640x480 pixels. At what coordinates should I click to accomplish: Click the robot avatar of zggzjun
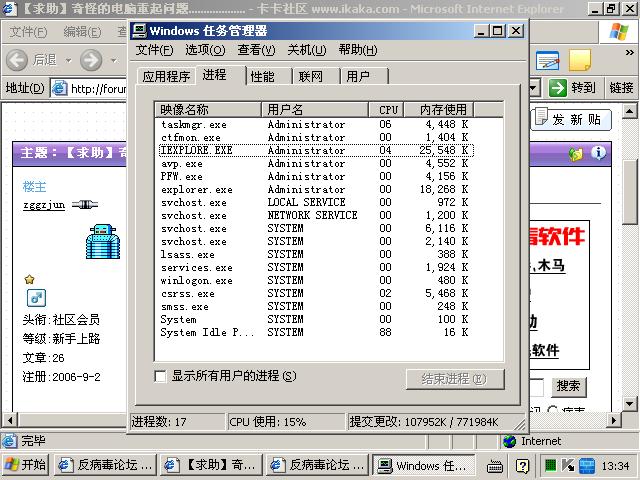pyautogui.click(x=103, y=241)
